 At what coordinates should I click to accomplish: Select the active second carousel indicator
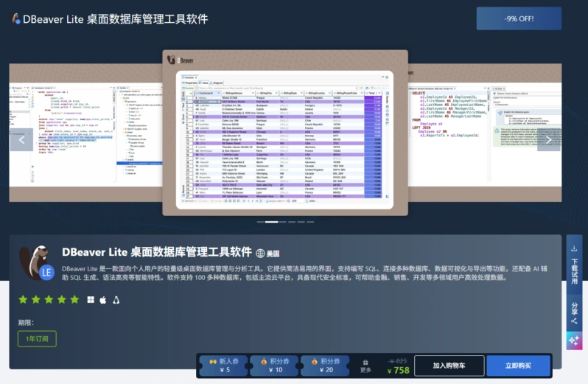[271, 222]
